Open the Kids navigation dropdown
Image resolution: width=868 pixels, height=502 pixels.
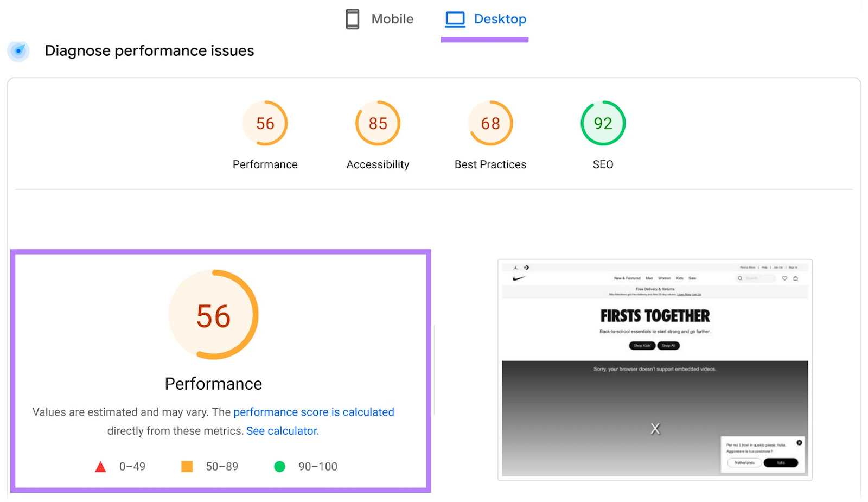[679, 278]
